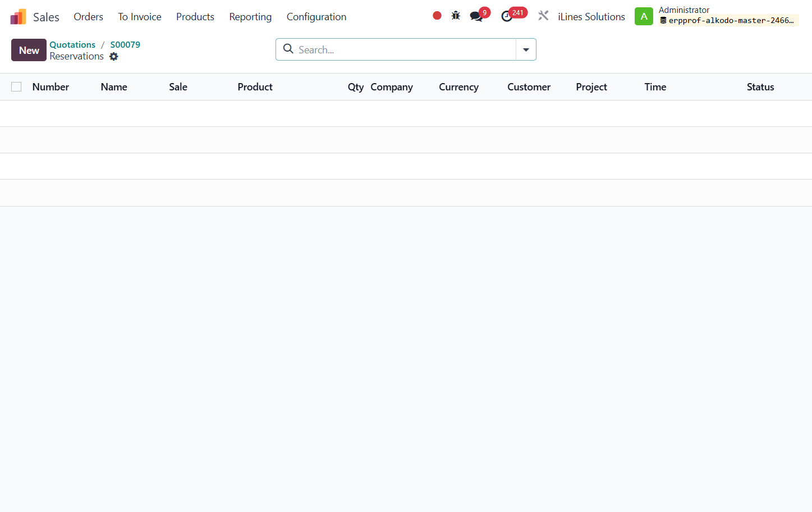Open the Sales app home icon

19,17
